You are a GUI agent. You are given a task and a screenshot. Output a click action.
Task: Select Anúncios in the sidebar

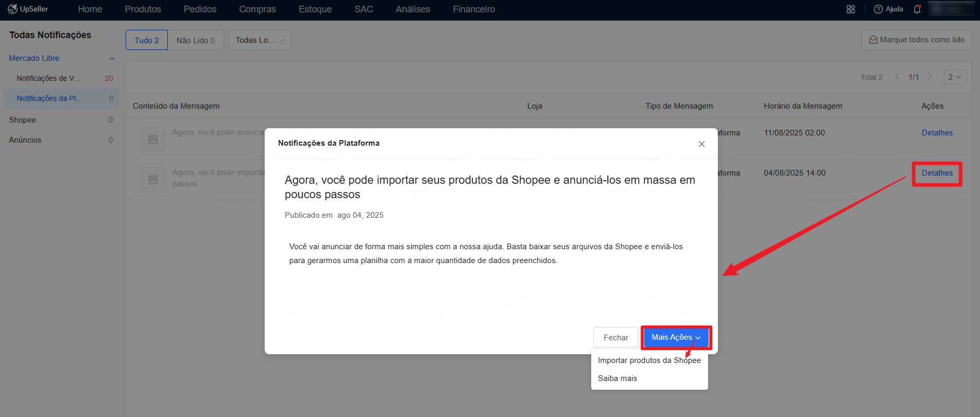click(x=61, y=140)
